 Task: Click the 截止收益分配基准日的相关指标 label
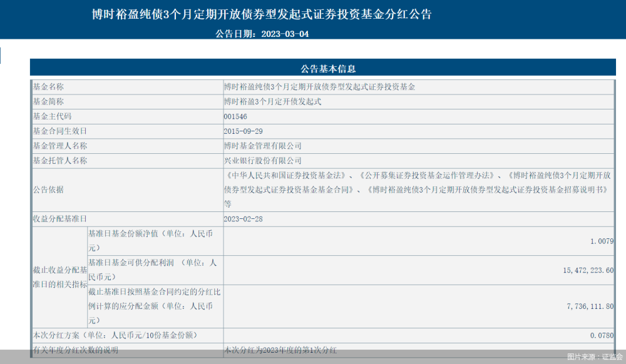pos(60,278)
